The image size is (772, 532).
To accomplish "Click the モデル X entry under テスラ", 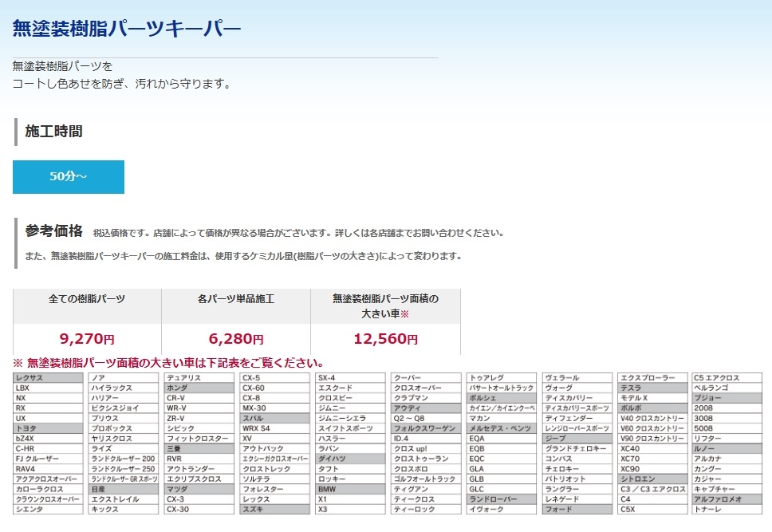I will coord(652,398).
